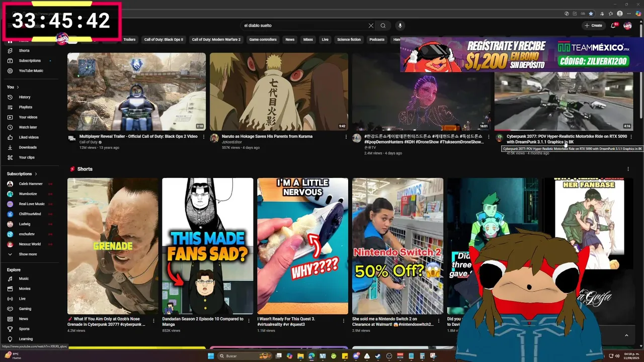Screen dimensions: 644x362
Task: Open watch History in the sidebar
Action: click(24, 97)
